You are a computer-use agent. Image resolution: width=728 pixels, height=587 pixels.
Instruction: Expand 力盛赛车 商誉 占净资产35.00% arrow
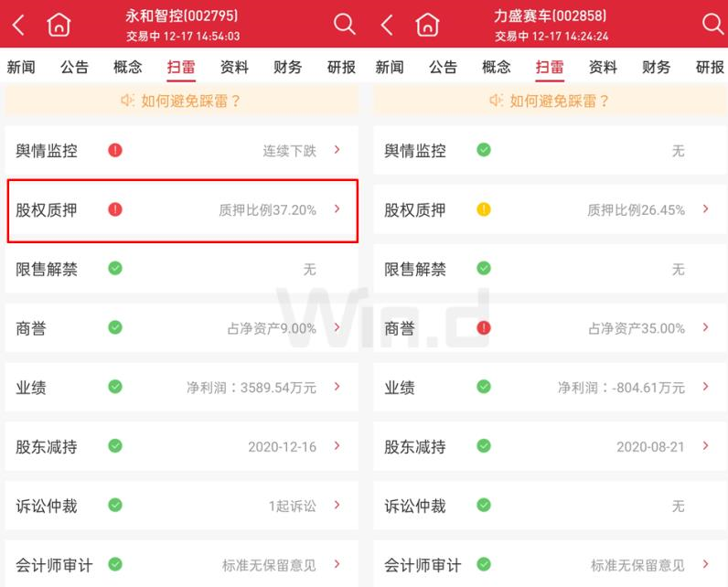pos(706,327)
